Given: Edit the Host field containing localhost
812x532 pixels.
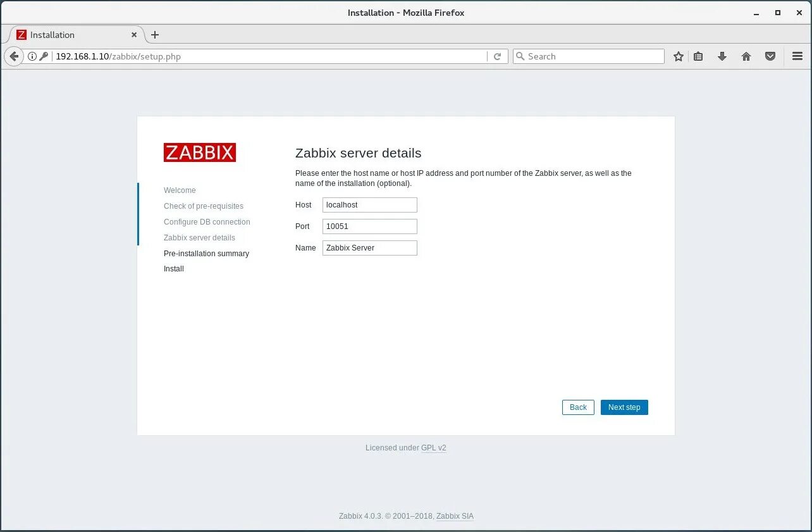Looking at the screenshot, I should (x=370, y=205).
